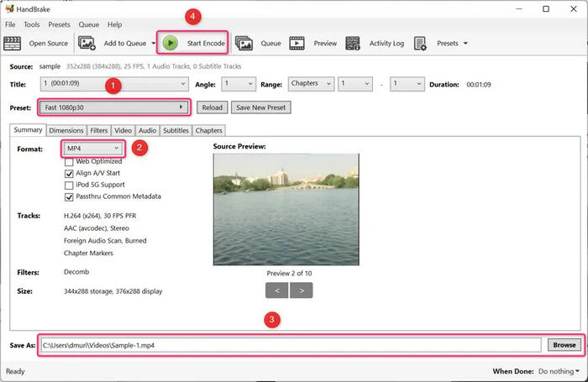Click the HandBrake app logo in title bar
Screen dimensions: 588x382
pos(9,8)
